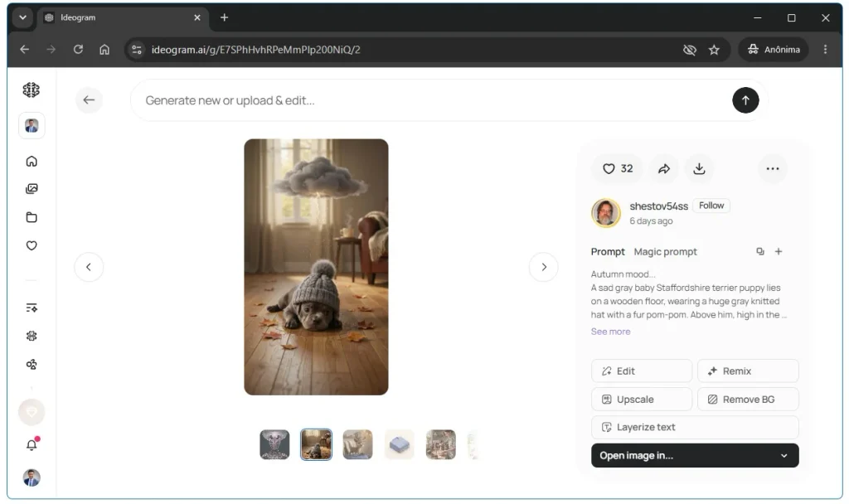This screenshot has height=504, width=849.
Task: Click the faded shield icon in the sidebar
Action: [32, 413]
